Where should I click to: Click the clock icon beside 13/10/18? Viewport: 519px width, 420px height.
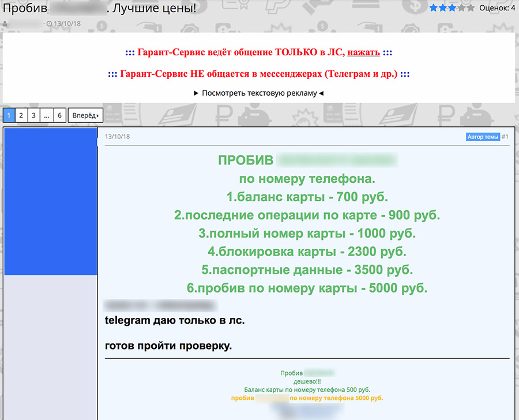(x=49, y=24)
